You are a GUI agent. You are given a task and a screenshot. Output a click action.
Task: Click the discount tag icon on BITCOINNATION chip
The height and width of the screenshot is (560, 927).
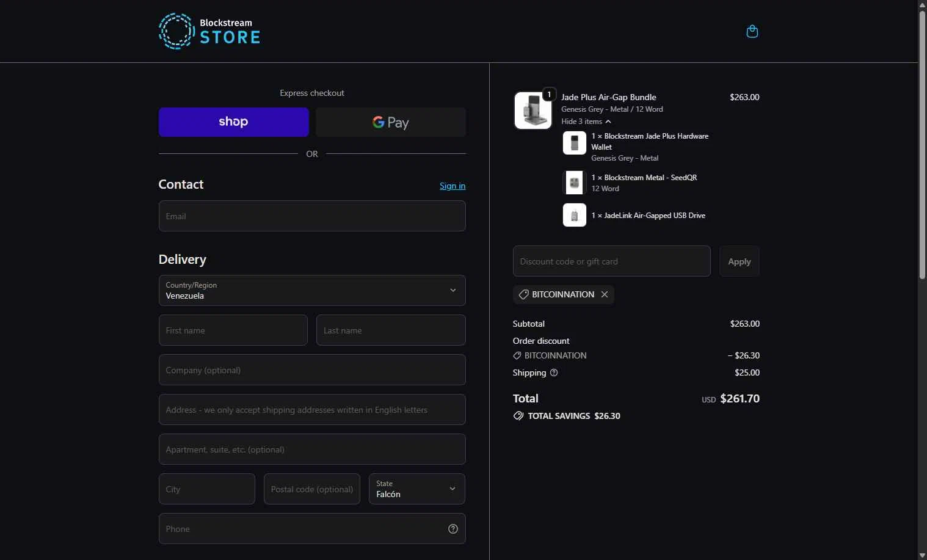523,294
